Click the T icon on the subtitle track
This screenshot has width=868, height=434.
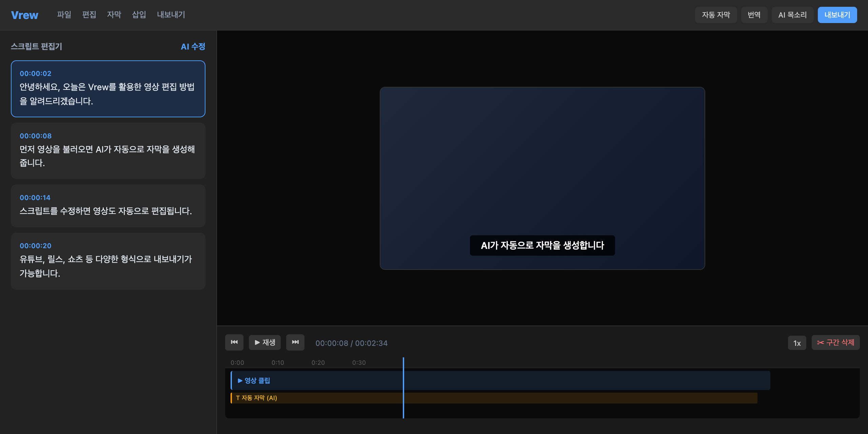tap(238, 398)
